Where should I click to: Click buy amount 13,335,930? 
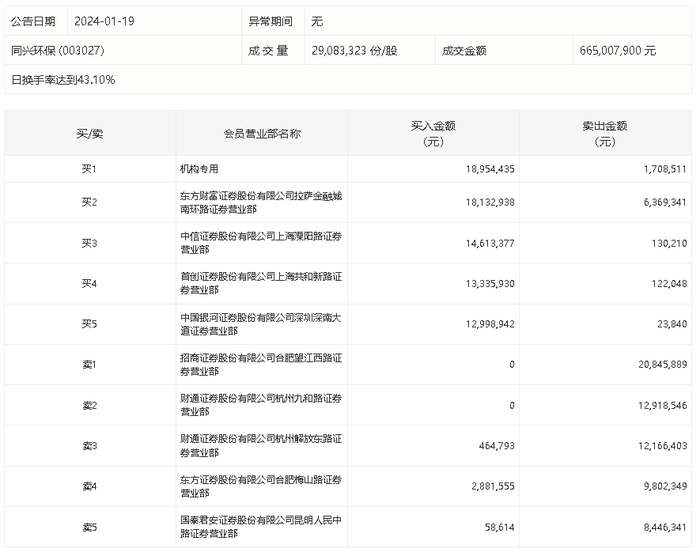click(490, 284)
